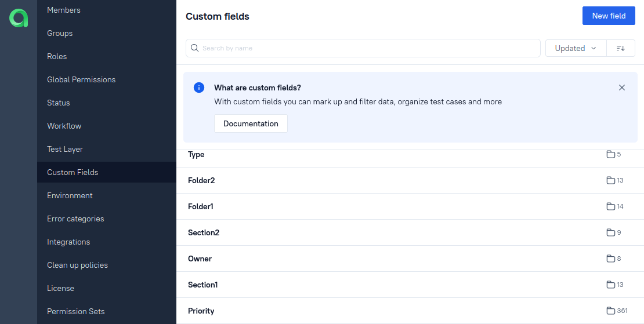Click the green Allure logo icon
The image size is (644, 324).
[19, 18]
